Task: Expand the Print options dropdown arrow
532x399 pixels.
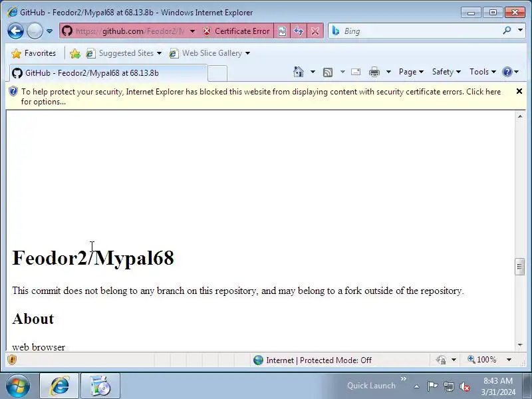Action: [389, 72]
